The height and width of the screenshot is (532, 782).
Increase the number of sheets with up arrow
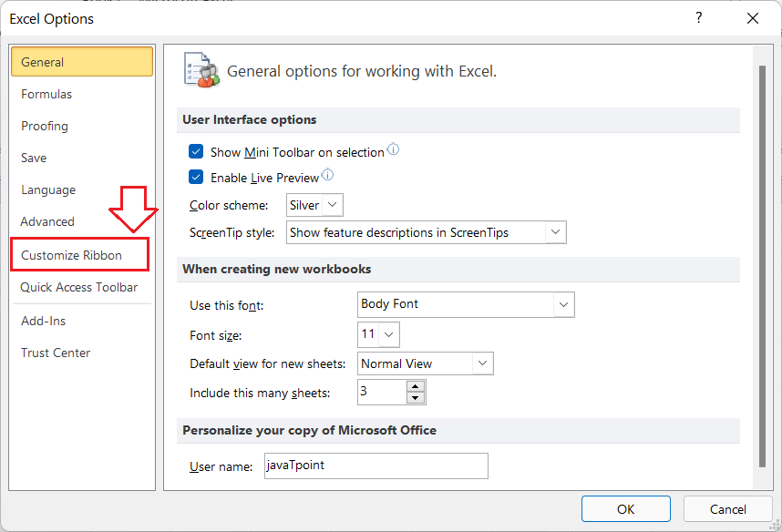click(x=416, y=386)
